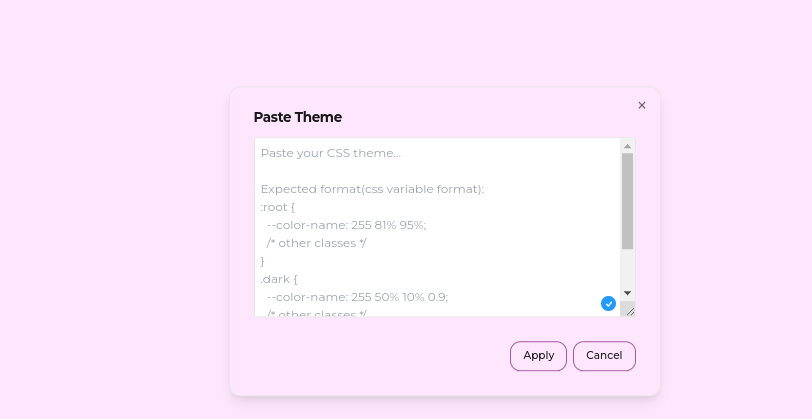Click the blank line below 'Paste your CSS theme...'

click(x=438, y=171)
